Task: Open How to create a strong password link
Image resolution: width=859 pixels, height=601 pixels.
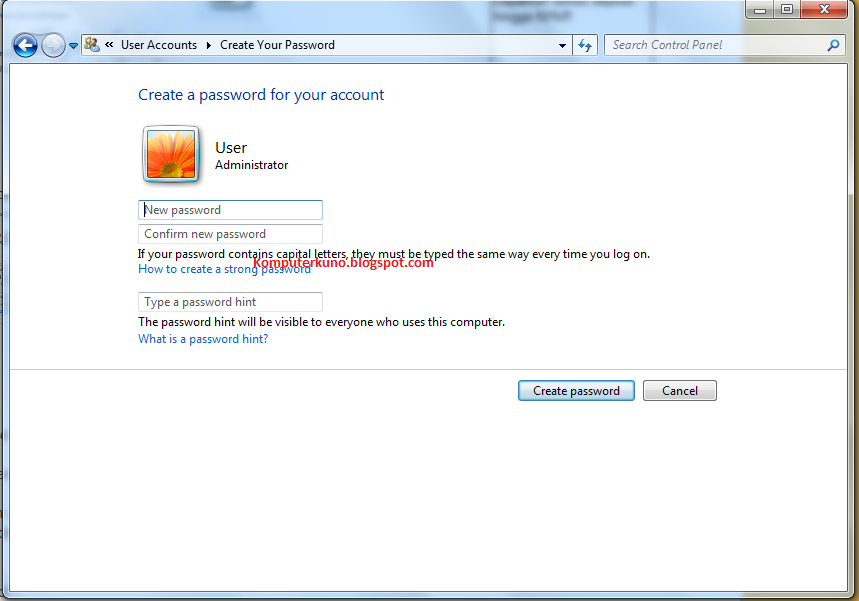Action: 225,269
